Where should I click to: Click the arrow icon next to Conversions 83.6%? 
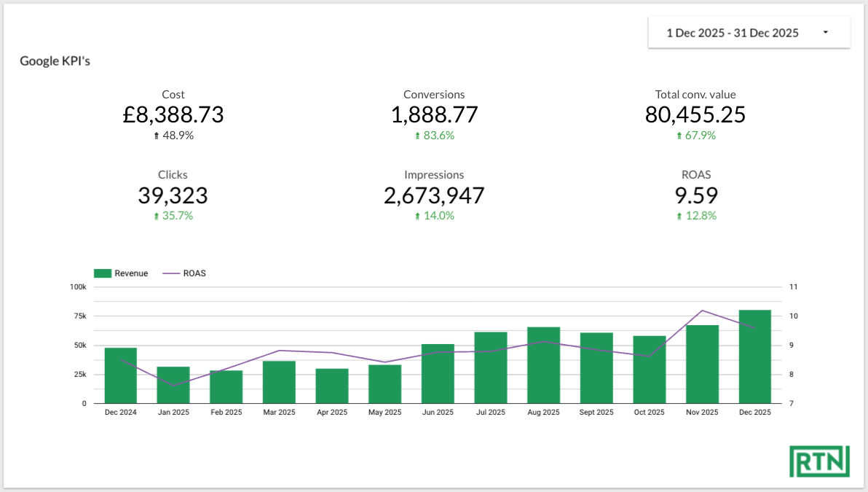pos(417,135)
